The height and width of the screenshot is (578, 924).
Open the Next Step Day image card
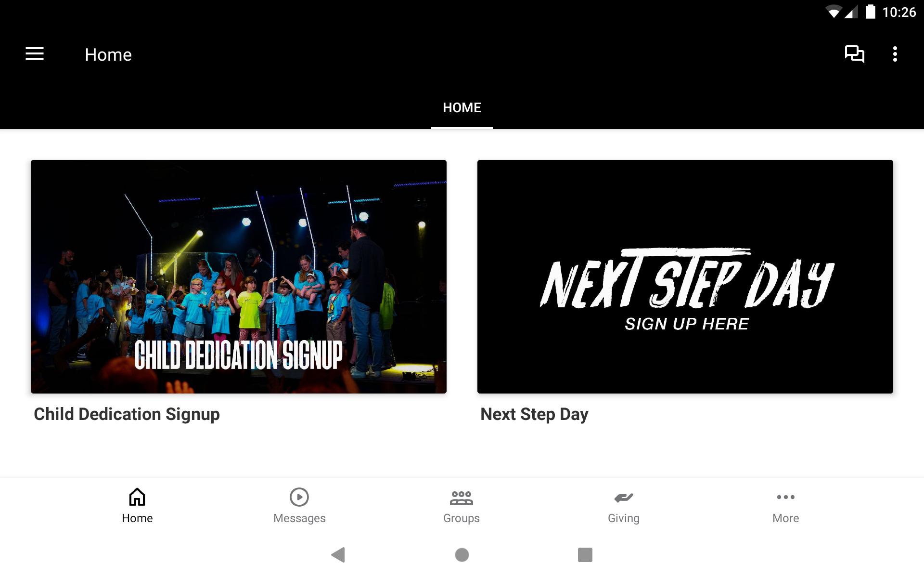(x=685, y=276)
